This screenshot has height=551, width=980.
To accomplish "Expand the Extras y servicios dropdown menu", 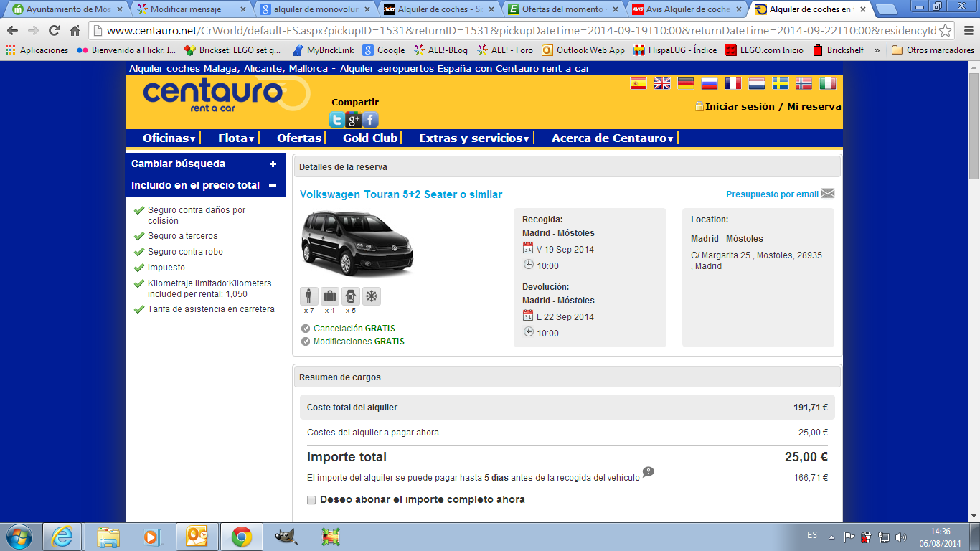I will point(474,138).
